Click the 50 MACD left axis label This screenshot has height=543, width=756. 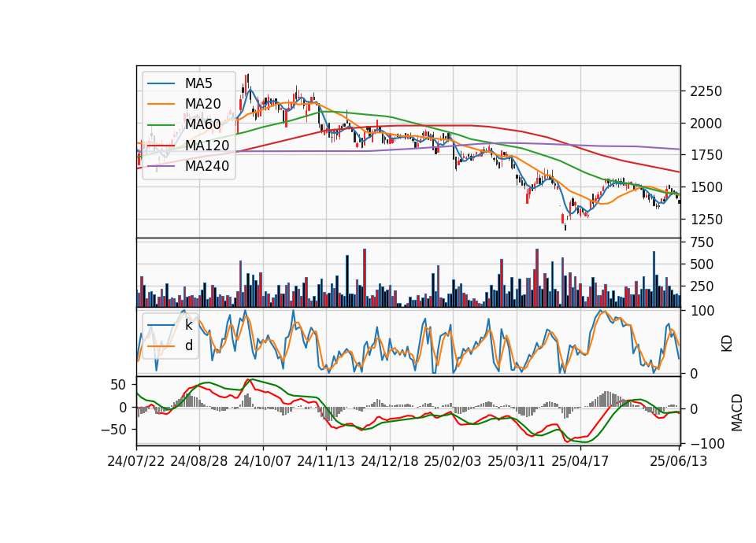pyautogui.click(x=119, y=385)
